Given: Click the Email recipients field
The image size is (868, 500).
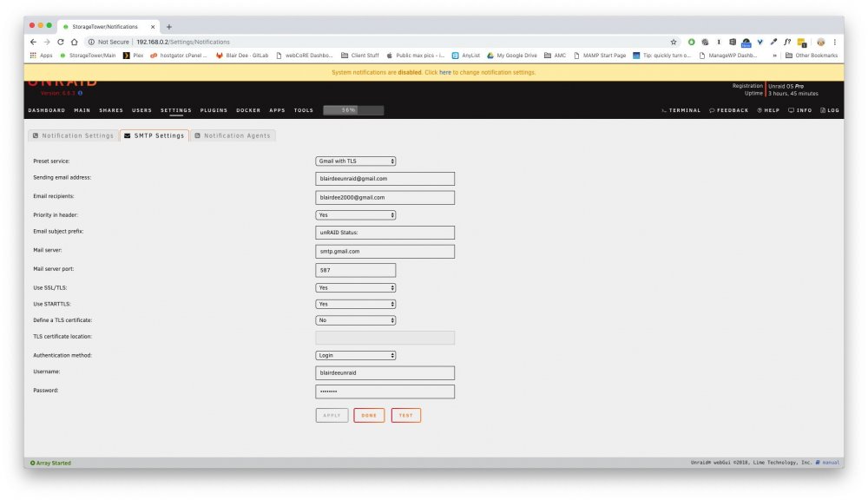Looking at the screenshot, I should pos(385,198).
